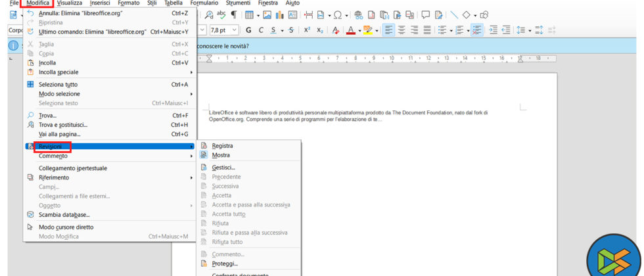Toggle bold G formatting button

click(248, 30)
